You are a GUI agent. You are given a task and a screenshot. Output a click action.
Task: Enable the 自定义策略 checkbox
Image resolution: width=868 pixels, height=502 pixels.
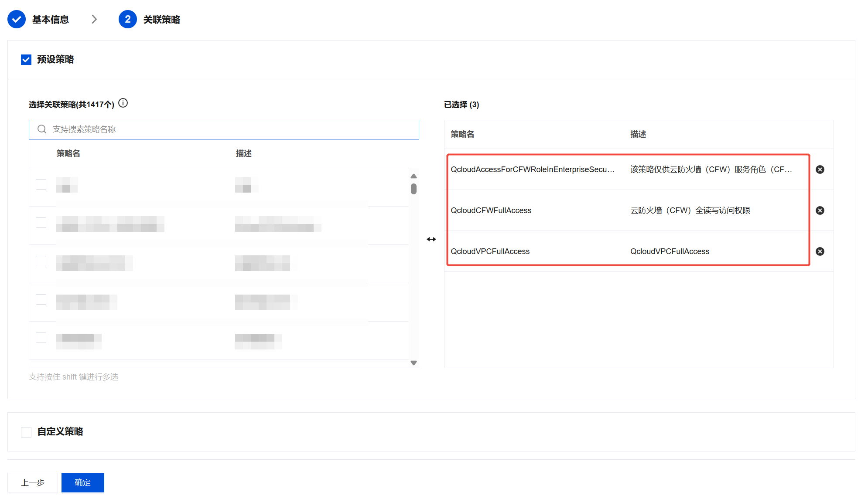pyautogui.click(x=26, y=432)
